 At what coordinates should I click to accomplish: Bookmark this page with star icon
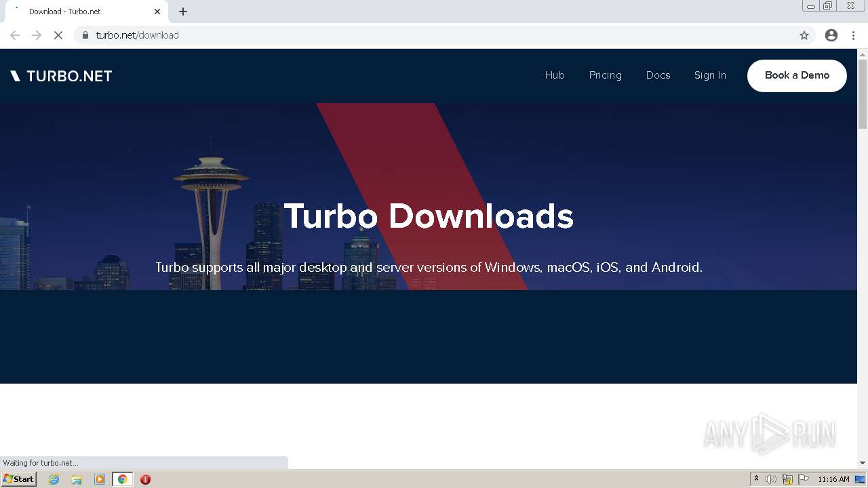pyautogui.click(x=804, y=35)
